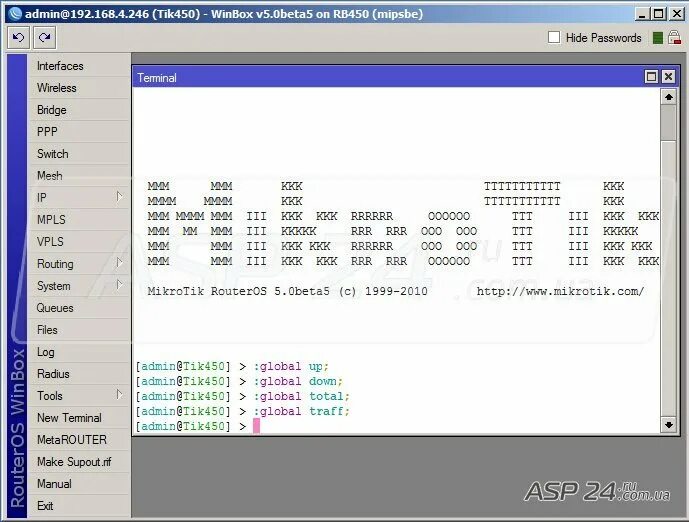Expand the Tools submenu arrow

point(119,395)
